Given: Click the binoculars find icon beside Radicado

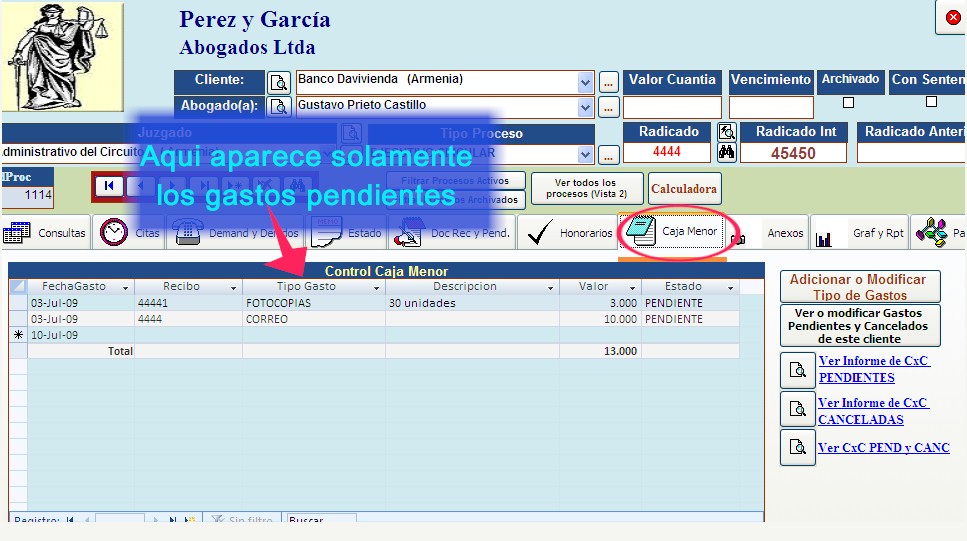Looking at the screenshot, I should click(726, 152).
